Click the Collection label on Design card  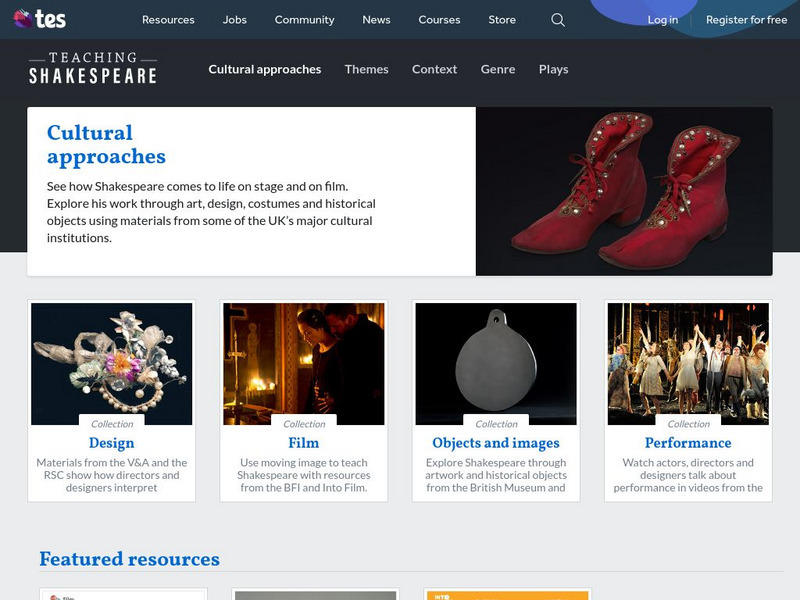pyautogui.click(x=112, y=424)
